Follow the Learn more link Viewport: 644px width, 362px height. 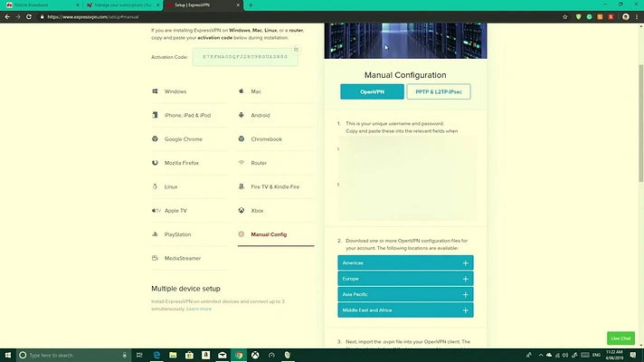click(x=199, y=309)
